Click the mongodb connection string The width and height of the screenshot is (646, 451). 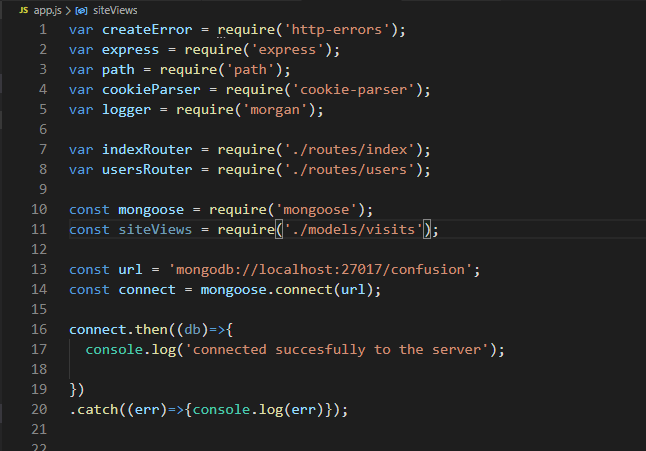(x=320, y=270)
